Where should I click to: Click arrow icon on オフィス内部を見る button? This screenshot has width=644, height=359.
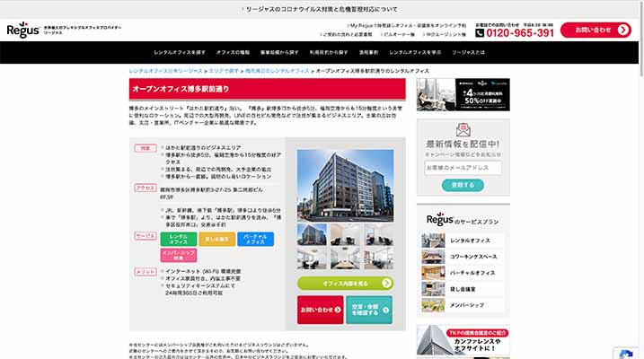coord(386,283)
